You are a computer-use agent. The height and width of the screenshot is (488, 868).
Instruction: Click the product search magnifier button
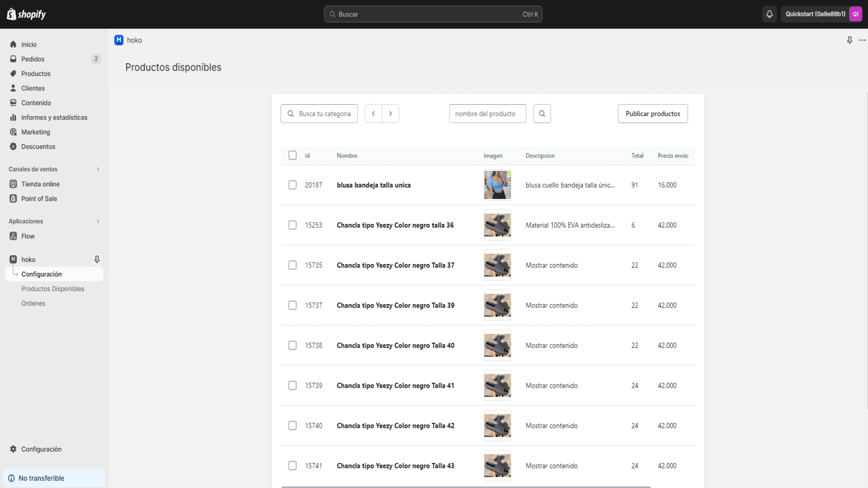(542, 114)
